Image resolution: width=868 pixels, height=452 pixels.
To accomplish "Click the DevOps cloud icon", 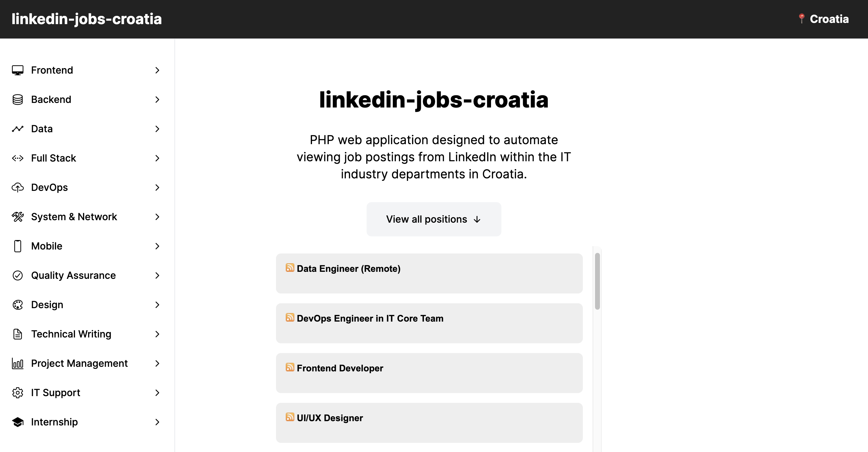I will click(17, 188).
